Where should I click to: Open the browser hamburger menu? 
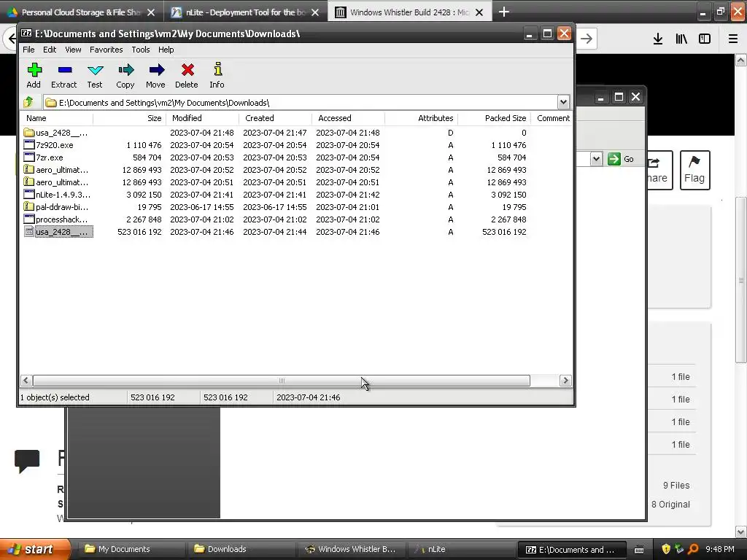(x=733, y=39)
